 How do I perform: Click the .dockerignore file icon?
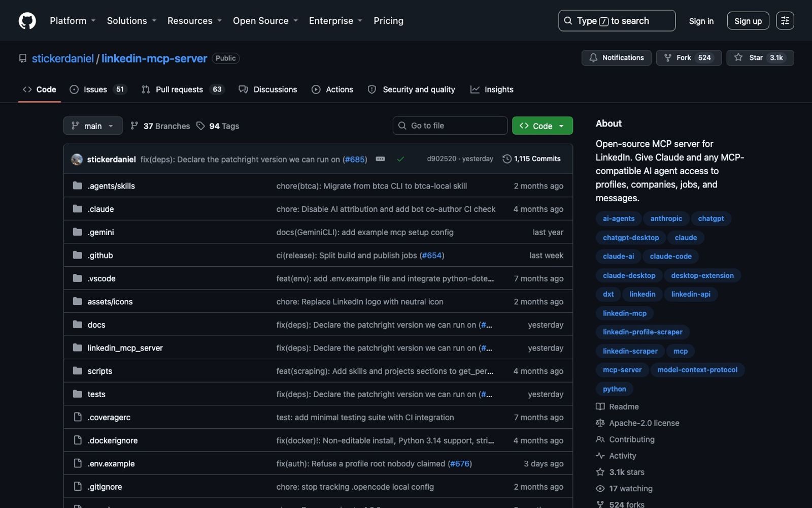78,440
